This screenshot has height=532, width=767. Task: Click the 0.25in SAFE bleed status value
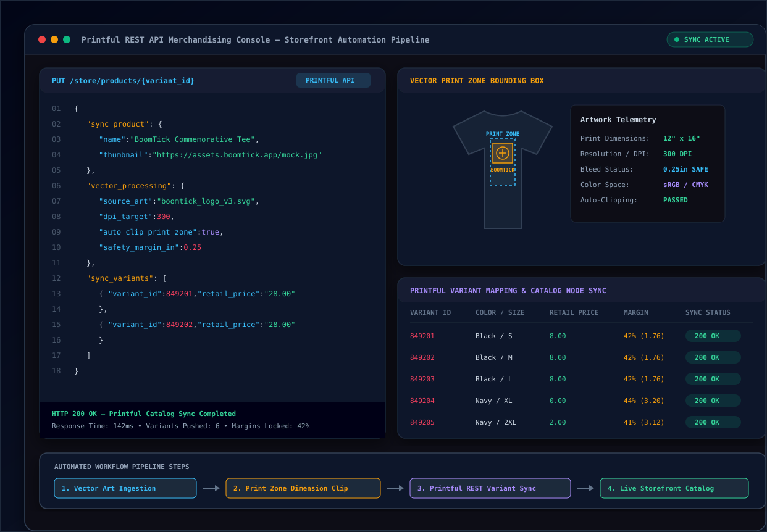pos(685,169)
